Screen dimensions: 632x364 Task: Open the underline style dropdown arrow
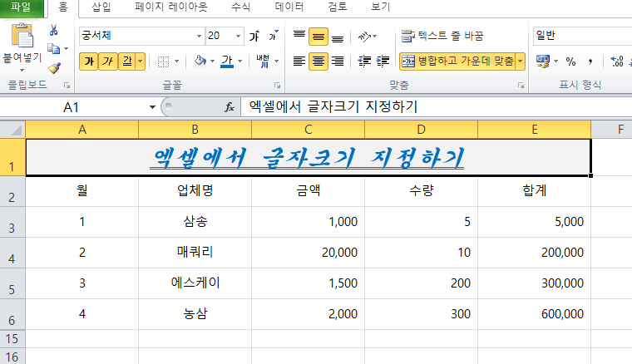[x=141, y=61]
